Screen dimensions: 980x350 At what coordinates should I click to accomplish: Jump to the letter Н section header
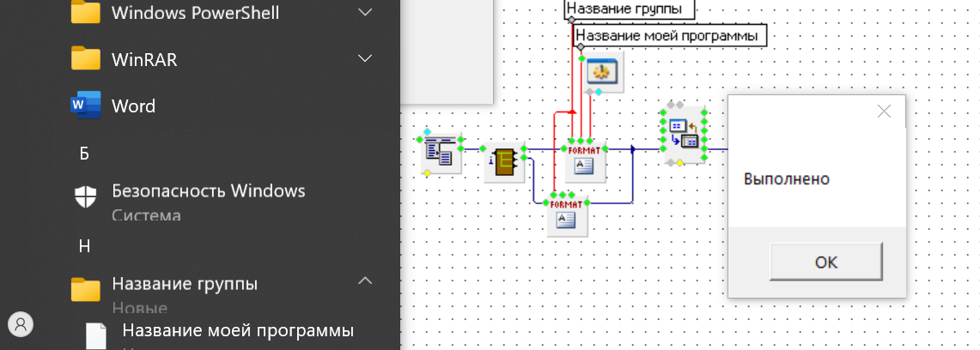85,246
